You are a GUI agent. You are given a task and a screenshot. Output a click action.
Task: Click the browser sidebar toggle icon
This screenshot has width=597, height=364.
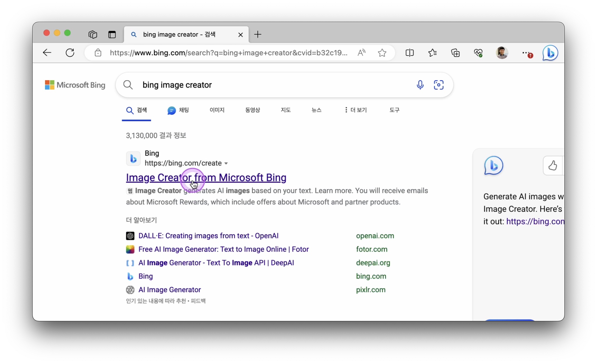(x=112, y=35)
